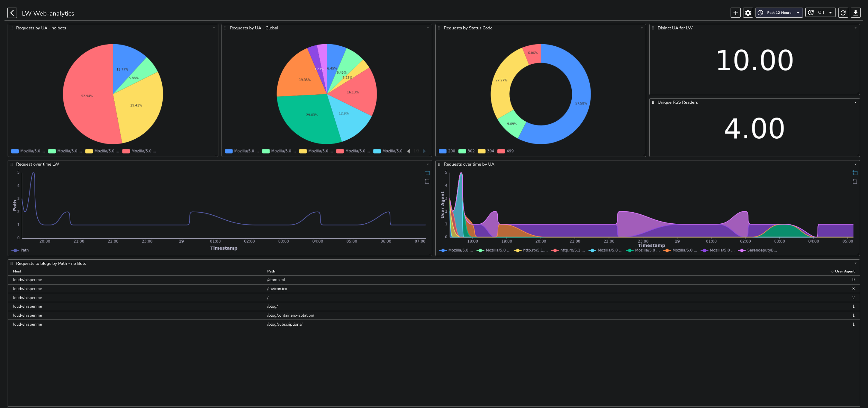Viewport: 868px width, 408px height.
Task: Click zoom restore icon in Requests over time by UA chart
Action: [855, 182]
